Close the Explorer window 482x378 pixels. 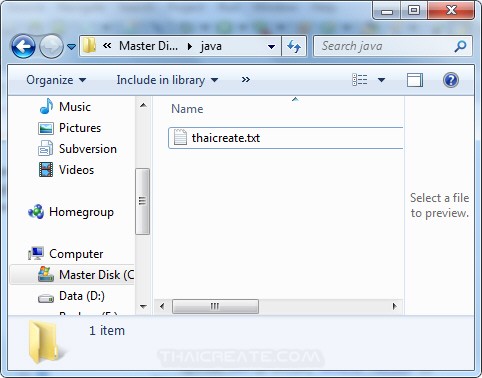(451, 11)
